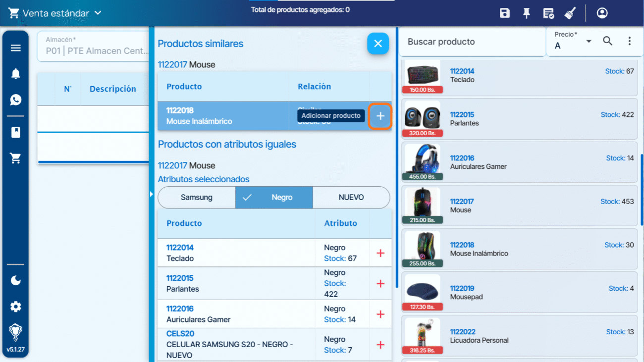The image size is (644, 362).
Task: Add Mouse Inalámbrico with plus button
Action: point(380,116)
